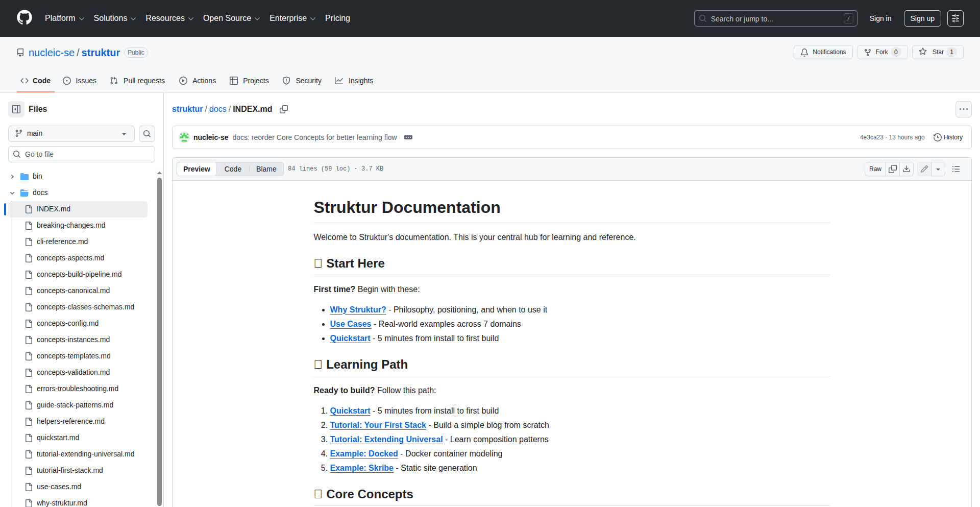
Task: Open the Pull requests tab
Action: 137,81
